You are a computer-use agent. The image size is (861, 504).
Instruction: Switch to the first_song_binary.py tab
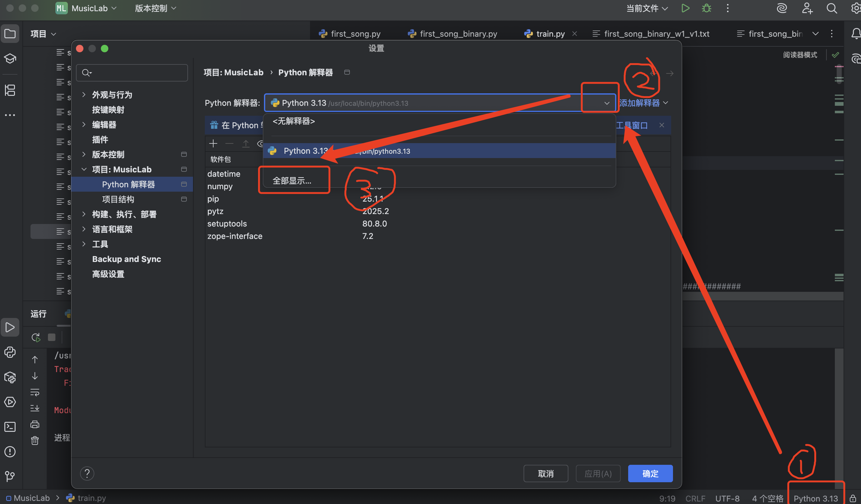point(458,34)
